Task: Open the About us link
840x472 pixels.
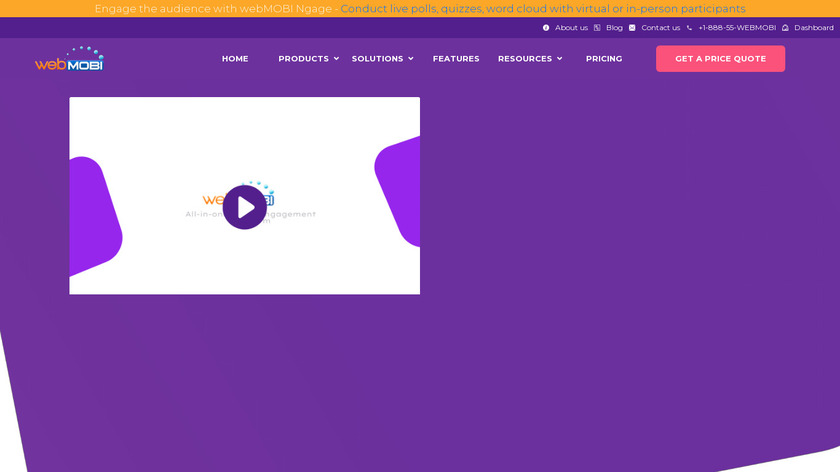Action: coord(571,28)
